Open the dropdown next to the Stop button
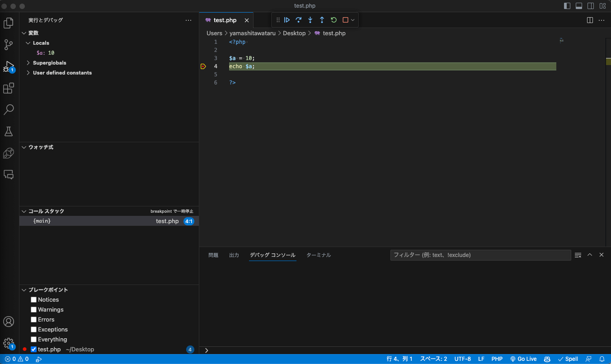Image resolution: width=611 pixels, height=364 pixels. (352, 20)
